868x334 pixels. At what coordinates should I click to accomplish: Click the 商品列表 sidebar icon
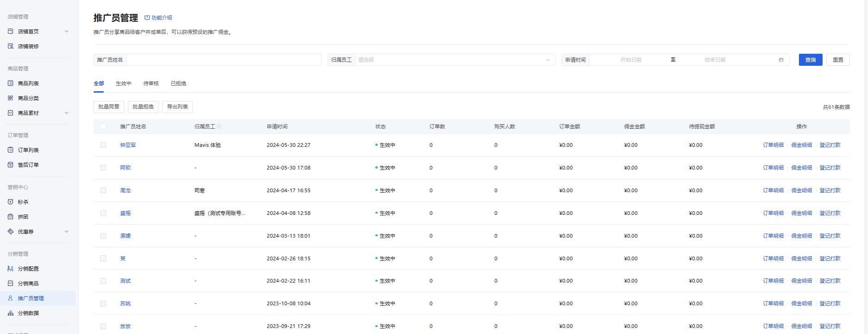coord(11,83)
